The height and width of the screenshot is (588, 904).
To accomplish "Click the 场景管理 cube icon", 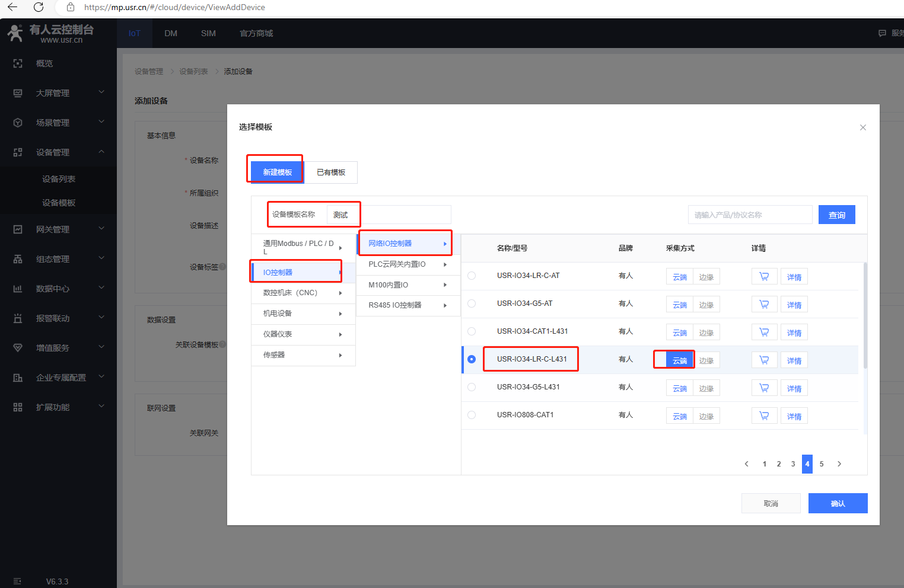I will (x=18, y=123).
